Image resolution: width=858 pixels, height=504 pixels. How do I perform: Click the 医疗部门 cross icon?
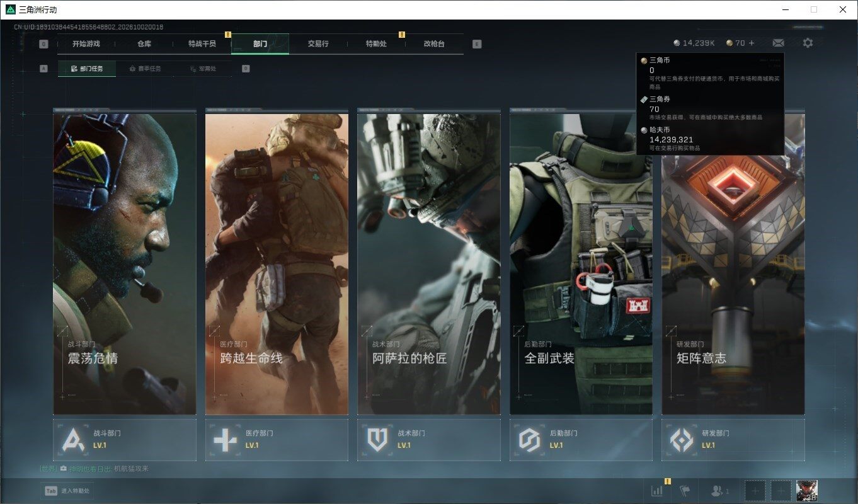(x=225, y=440)
